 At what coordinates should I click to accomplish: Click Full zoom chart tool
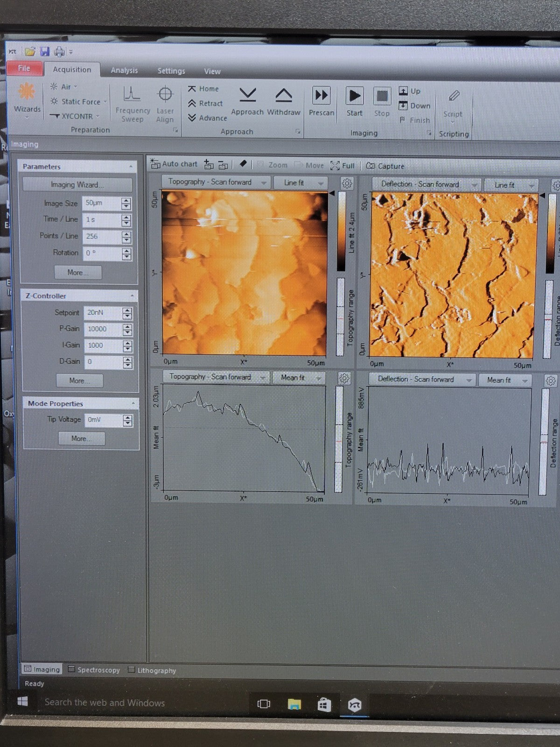click(342, 166)
